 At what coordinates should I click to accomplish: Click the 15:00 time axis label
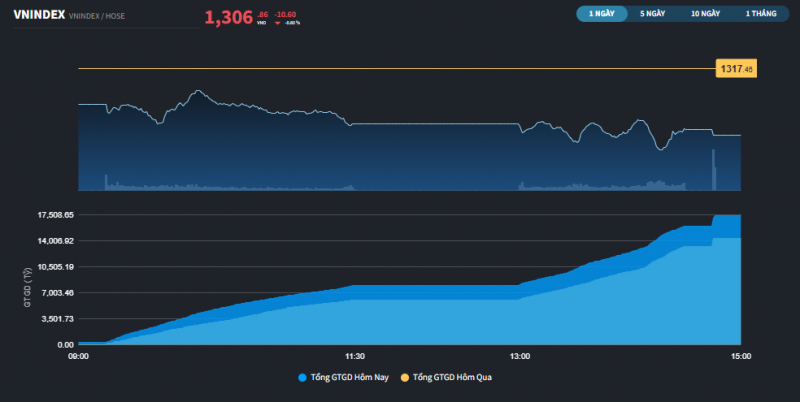pyautogui.click(x=740, y=356)
